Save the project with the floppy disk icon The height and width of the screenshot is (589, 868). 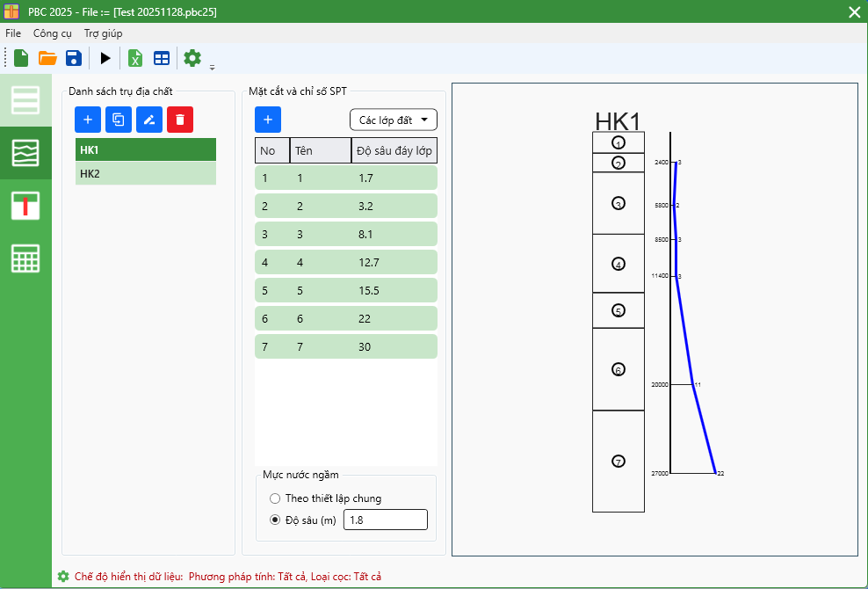click(x=74, y=59)
